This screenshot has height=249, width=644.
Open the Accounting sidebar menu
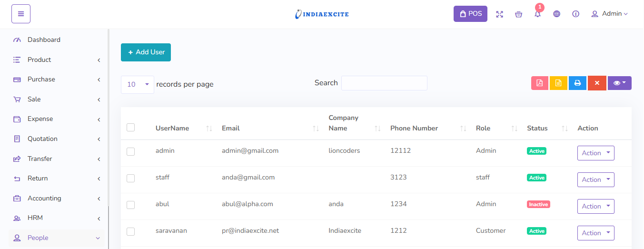tap(57, 199)
